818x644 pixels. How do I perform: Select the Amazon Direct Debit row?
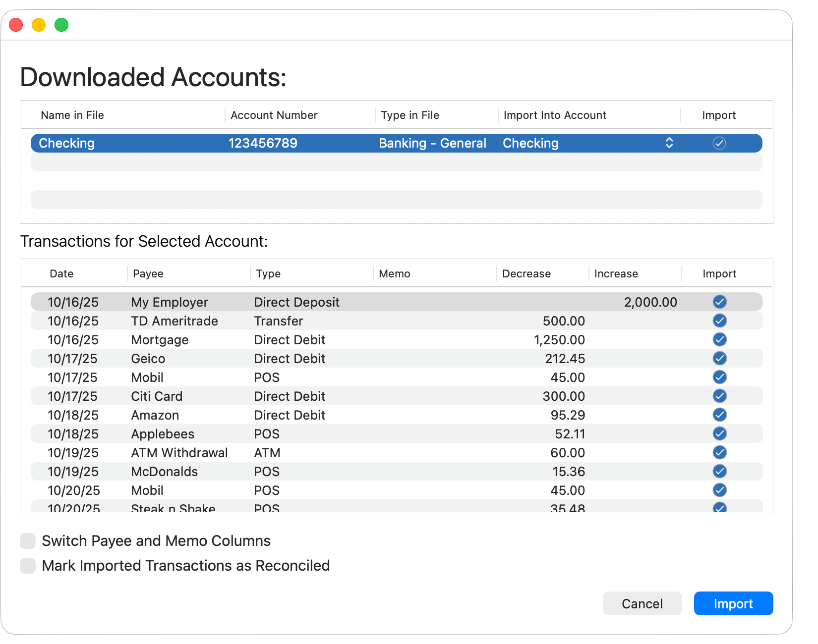(x=297, y=415)
